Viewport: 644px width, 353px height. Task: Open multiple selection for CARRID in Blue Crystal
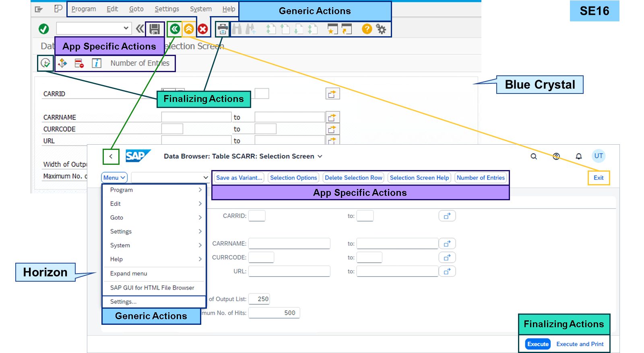point(332,94)
